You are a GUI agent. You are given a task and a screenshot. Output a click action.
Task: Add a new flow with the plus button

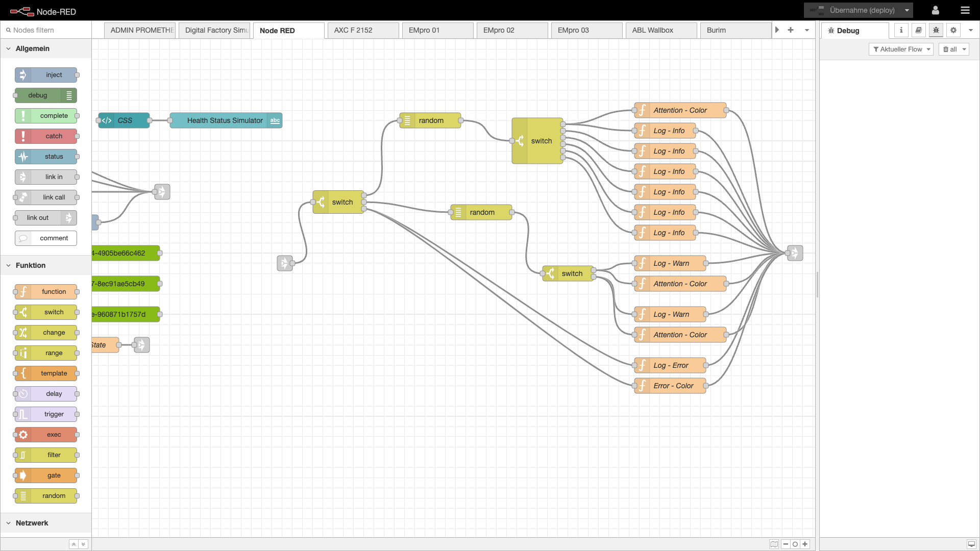point(791,30)
